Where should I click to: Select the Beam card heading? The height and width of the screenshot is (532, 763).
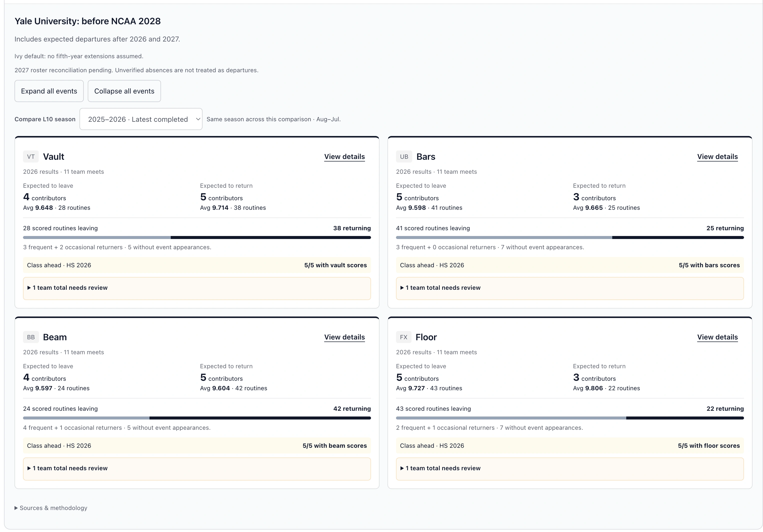pos(55,337)
